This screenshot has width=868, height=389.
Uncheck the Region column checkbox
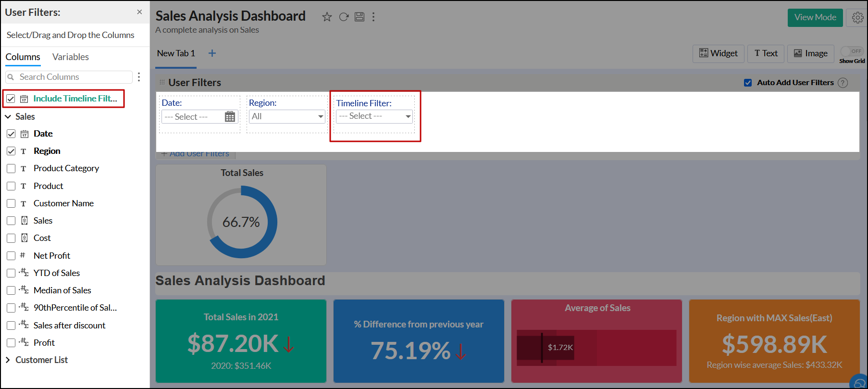(11, 151)
